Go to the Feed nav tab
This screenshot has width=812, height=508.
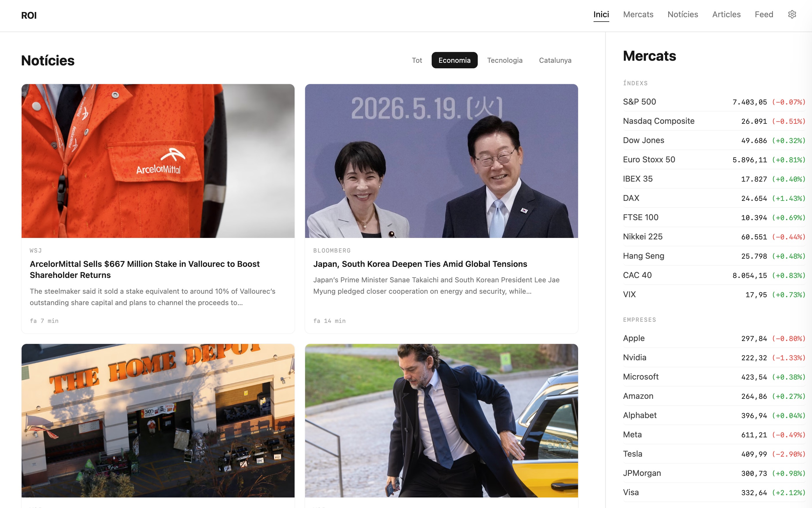[764, 14]
